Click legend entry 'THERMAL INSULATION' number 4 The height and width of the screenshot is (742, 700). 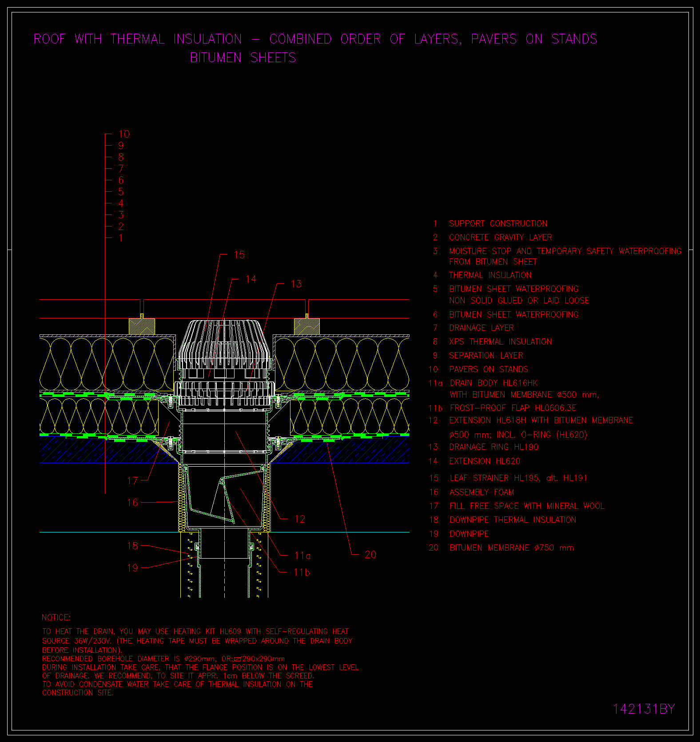pyautogui.click(x=490, y=275)
